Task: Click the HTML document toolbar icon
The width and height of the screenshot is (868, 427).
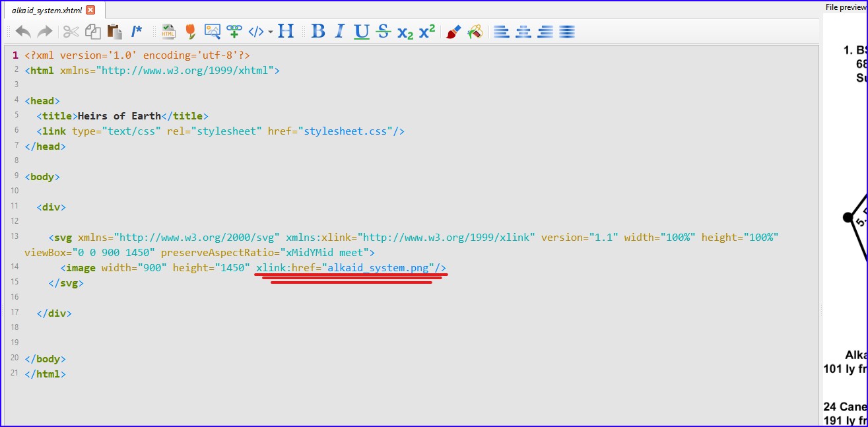Action: [x=168, y=31]
